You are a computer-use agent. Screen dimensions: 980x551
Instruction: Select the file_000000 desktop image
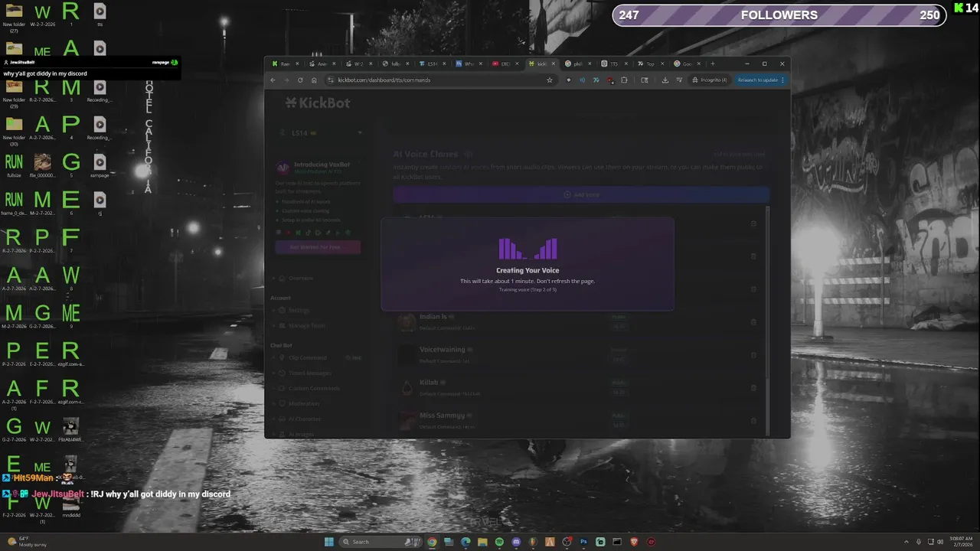[43, 166]
